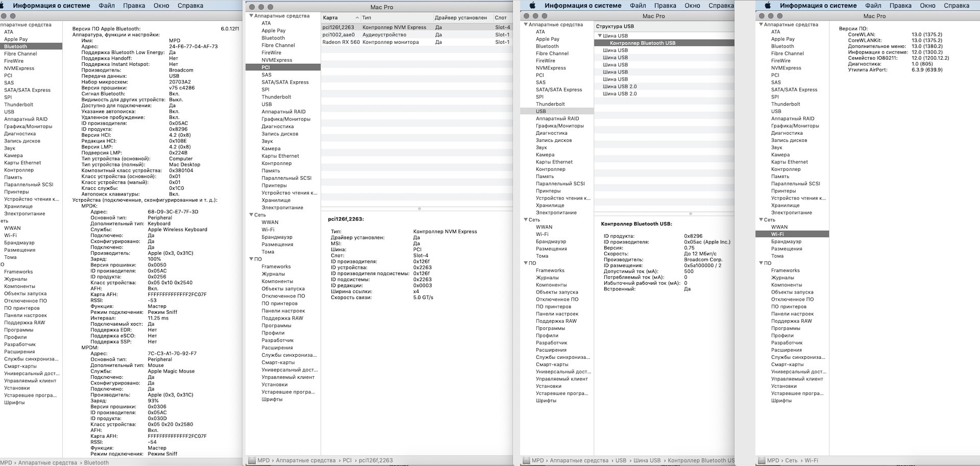Select Apple Pay in the Wi-Fi window sidebar
This screenshot has width=980, height=466.
(x=782, y=39)
